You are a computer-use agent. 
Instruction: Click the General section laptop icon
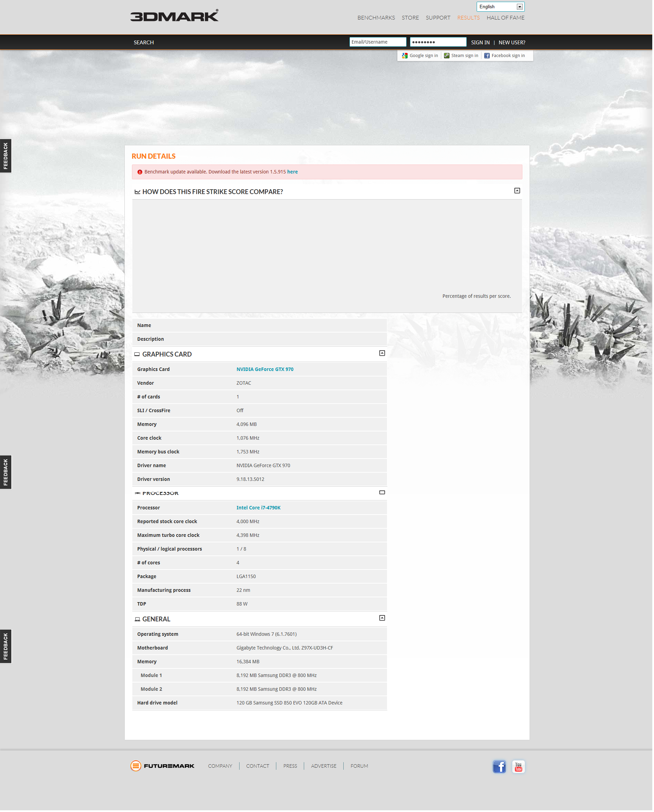click(137, 619)
